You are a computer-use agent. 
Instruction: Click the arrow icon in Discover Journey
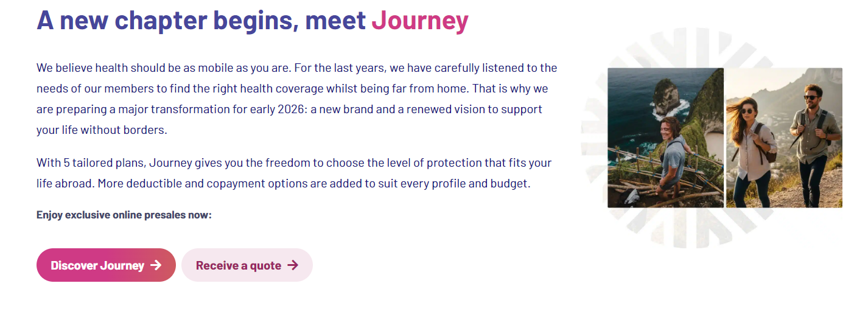(x=156, y=265)
